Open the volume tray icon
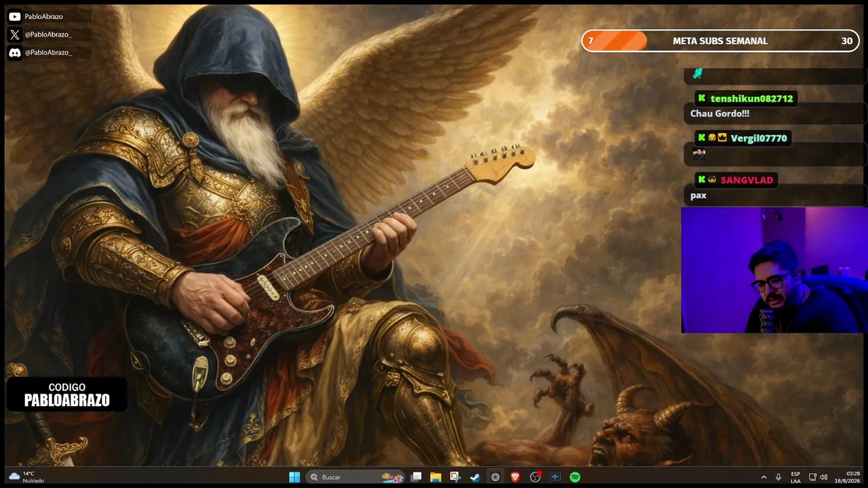 pyautogui.click(x=824, y=477)
